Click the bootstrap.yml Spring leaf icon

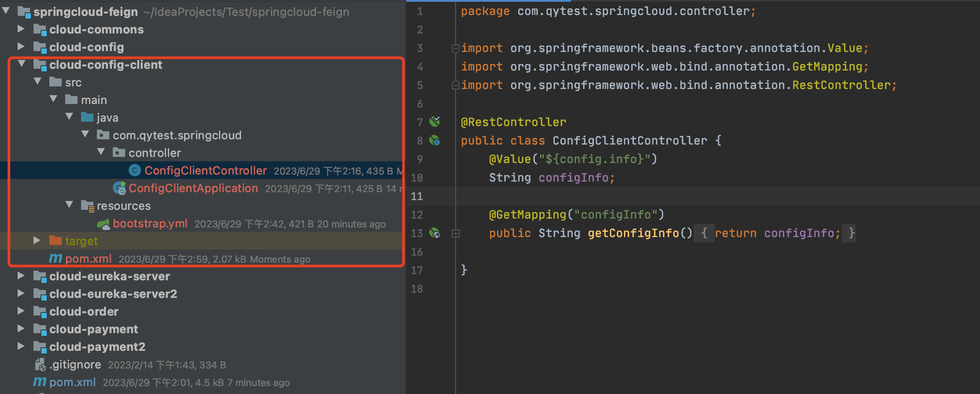pos(104,224)
